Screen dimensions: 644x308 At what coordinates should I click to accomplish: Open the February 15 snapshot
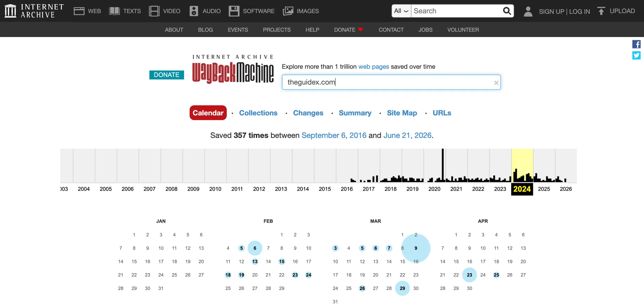[x=282, y=262]
